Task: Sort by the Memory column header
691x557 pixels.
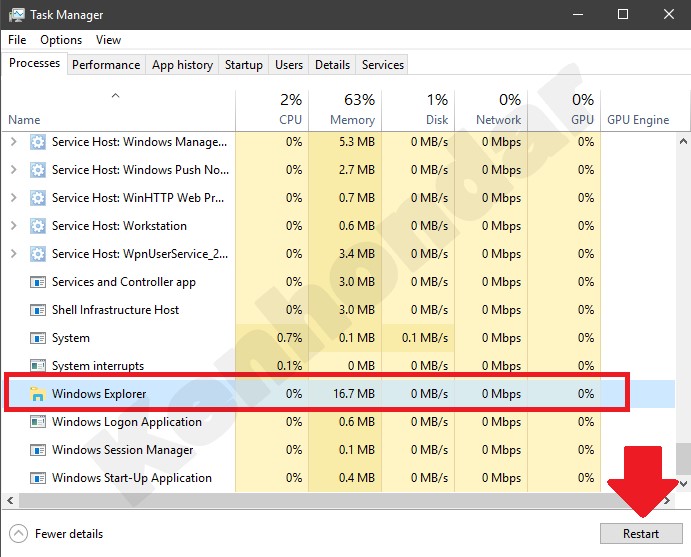Action: (x=345, y=111)
